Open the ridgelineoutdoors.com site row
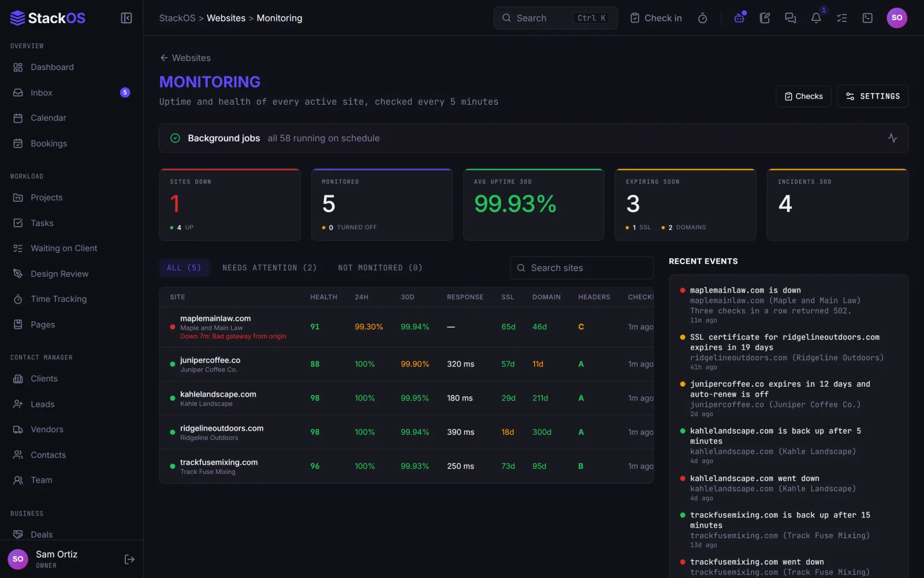The image size is (924, 578). coord(407,432)
